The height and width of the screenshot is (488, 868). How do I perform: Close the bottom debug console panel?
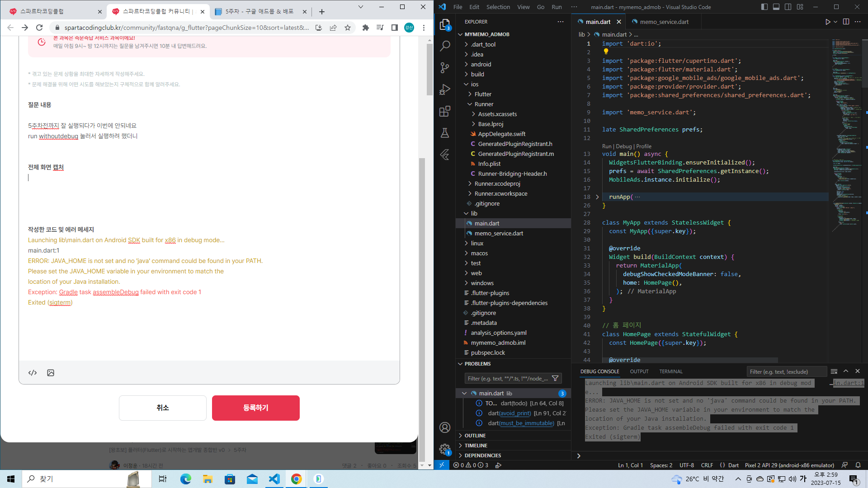point(858,371)
